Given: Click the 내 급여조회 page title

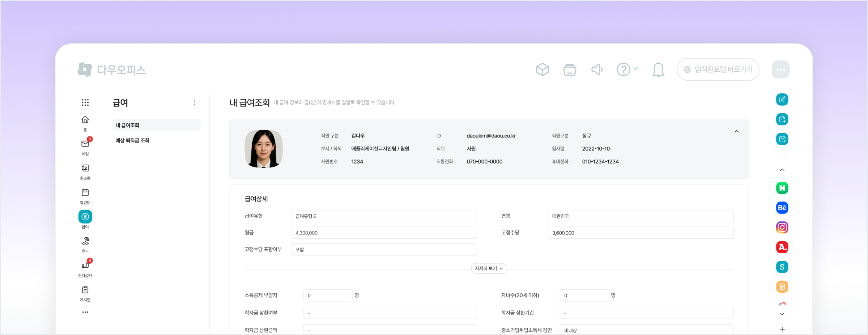Looking at the screenshot, I should click(x=250, y=102).
